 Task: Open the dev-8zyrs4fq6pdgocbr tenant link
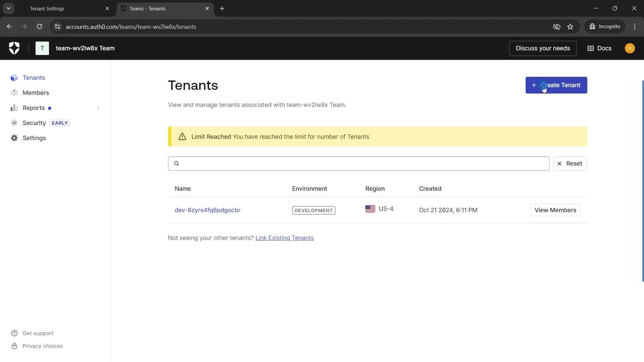[x=208, y=210]
